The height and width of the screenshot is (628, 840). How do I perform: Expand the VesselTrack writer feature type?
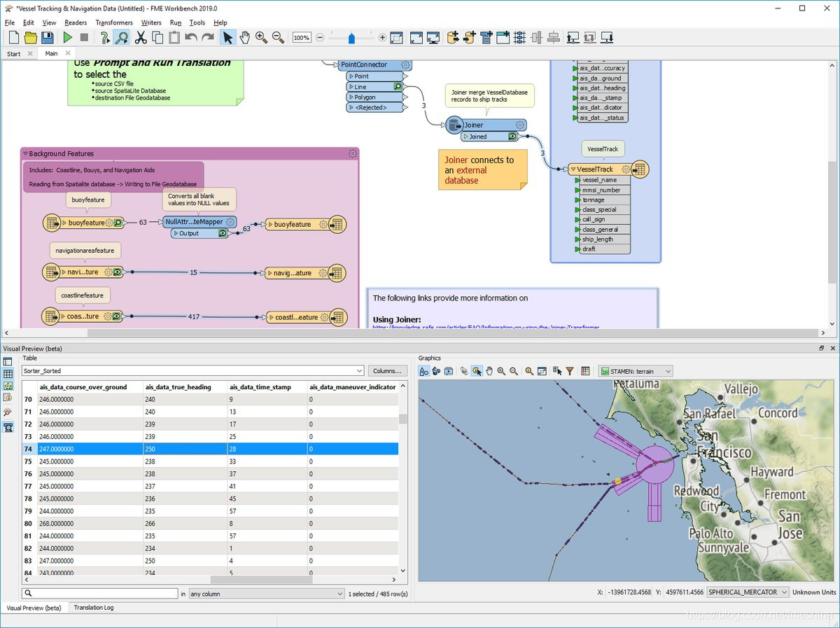[x=572, y=169]
